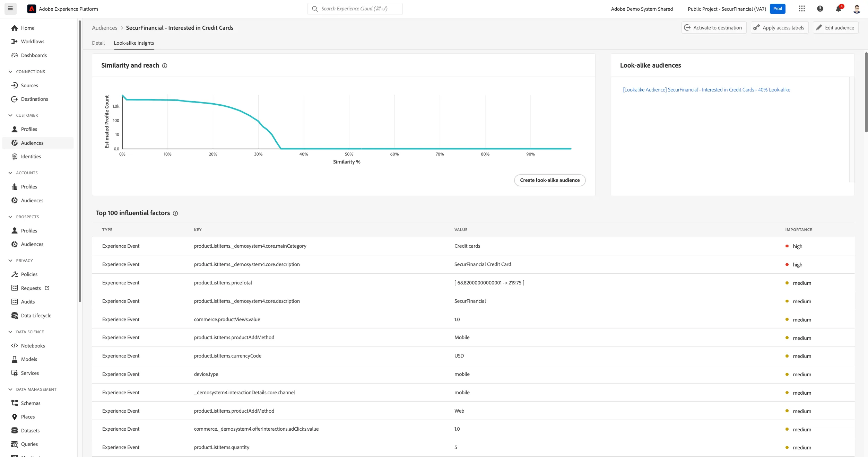Collapse the PRIVACY section
Image resolution: width=868 pixels, height=457 pixels.
coord(10,261)
